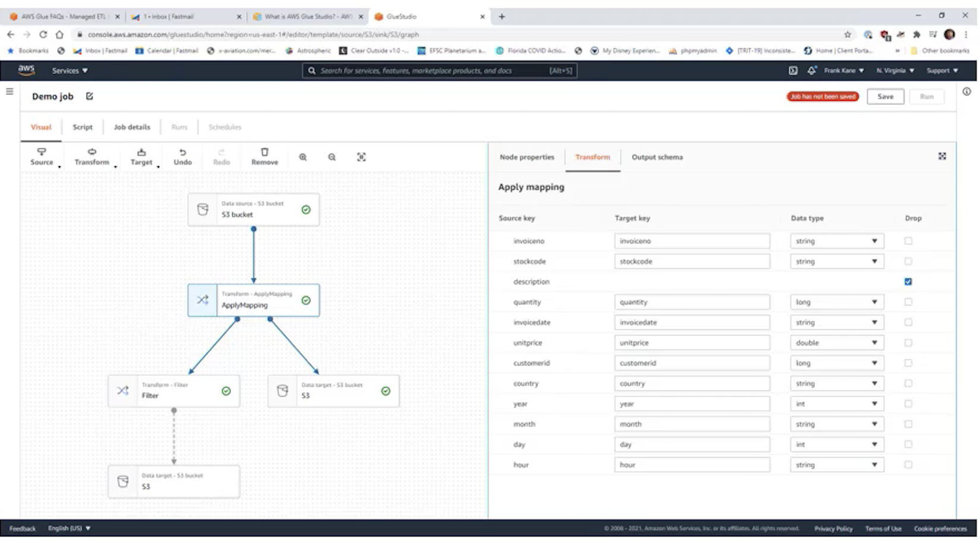Image resolution: width=980 pixels, height=540 pixels.
Task: Zoom in on the job graph
Action: (303, 157)
